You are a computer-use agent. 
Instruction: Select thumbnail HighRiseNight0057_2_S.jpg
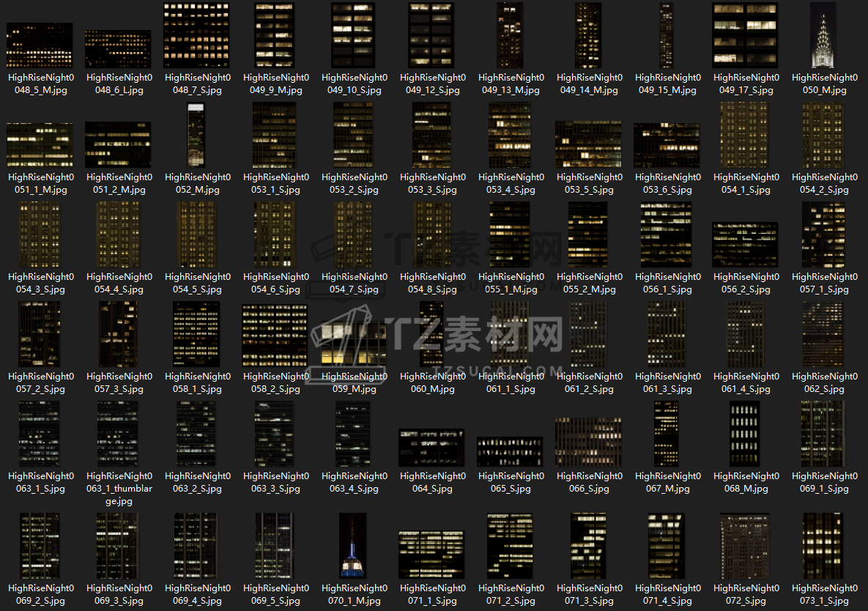coord(40,334)
